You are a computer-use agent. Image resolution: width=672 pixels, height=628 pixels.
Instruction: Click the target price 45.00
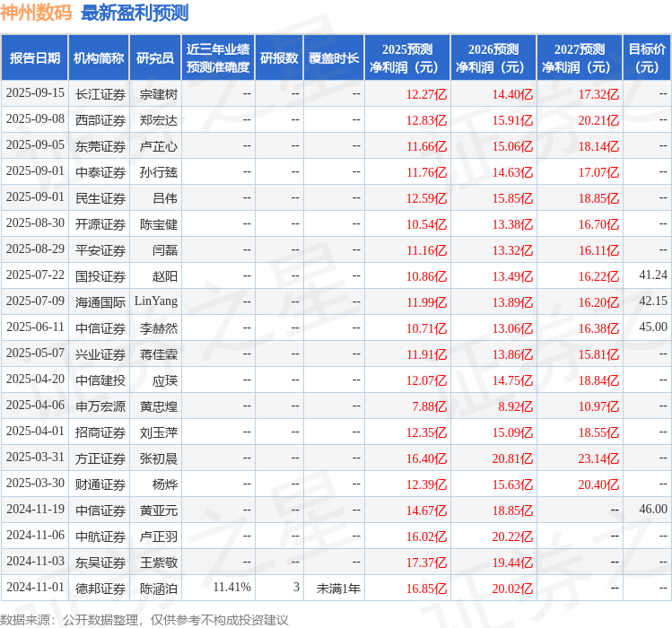click(x=653, y=327)
